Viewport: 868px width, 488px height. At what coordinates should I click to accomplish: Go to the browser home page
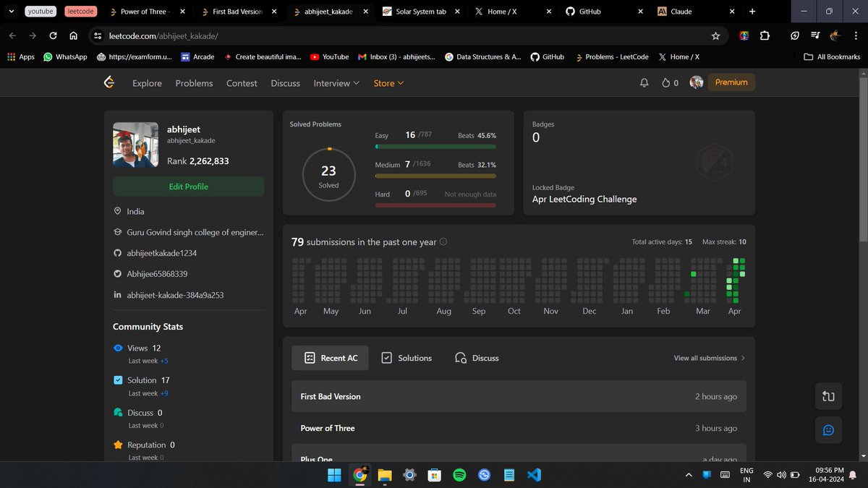pyautogui.click(x=73, y=35)
